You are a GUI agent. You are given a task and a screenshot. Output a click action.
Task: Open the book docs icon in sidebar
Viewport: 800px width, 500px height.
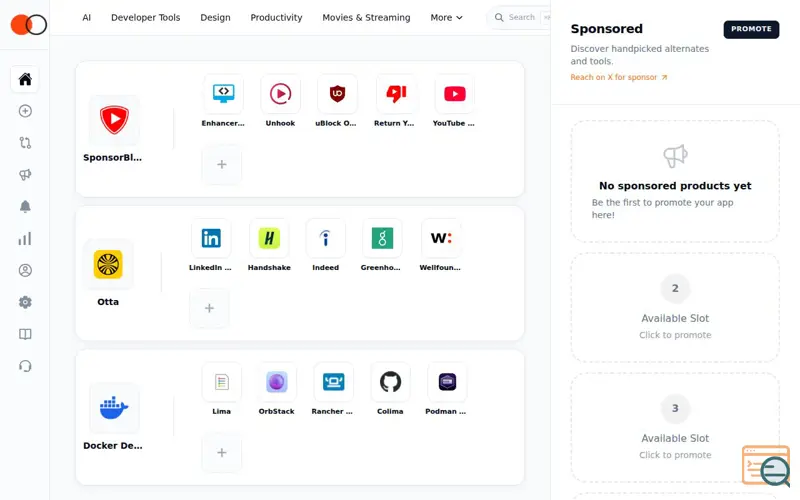25,334
